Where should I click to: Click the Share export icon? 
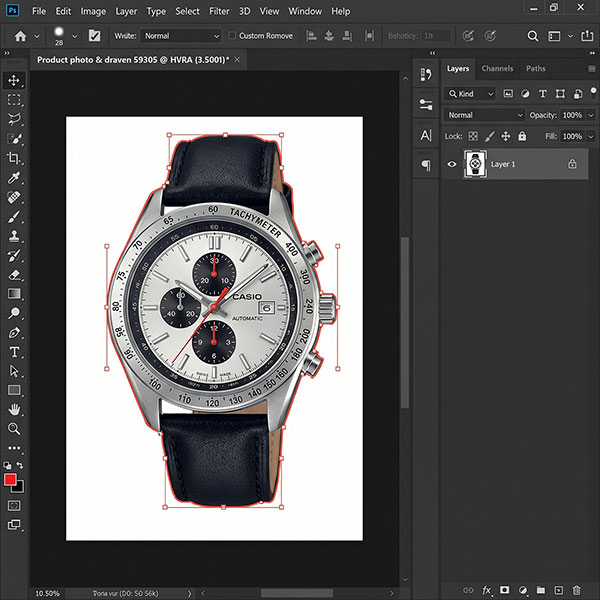[587, 36]
